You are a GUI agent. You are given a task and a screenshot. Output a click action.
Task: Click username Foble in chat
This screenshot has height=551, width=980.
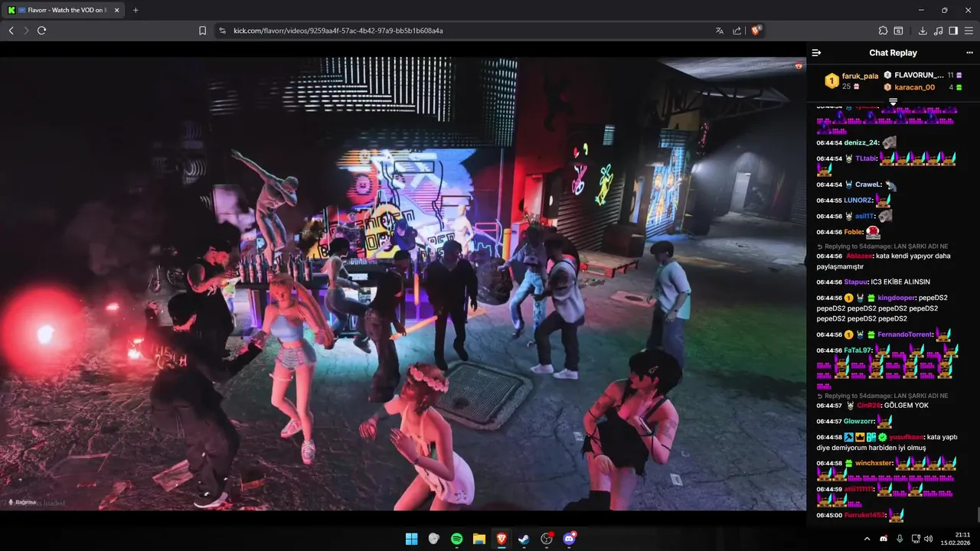pos(854,232)
